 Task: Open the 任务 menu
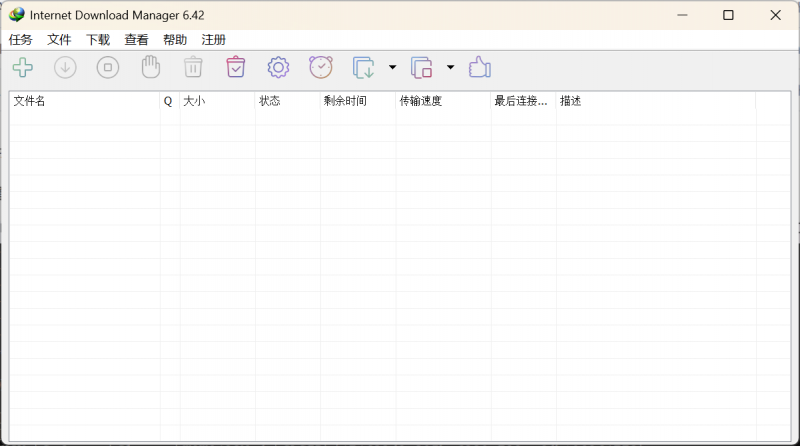click(x=20, y=40)
